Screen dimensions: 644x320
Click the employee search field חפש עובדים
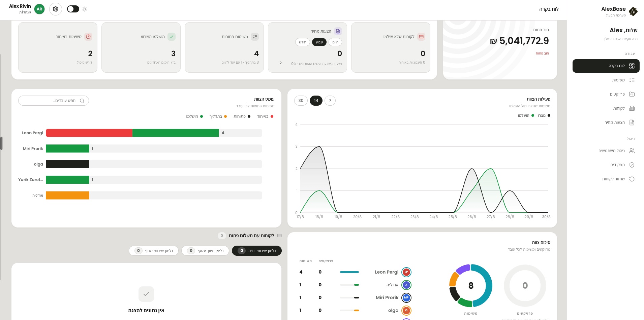pos(54,101)
